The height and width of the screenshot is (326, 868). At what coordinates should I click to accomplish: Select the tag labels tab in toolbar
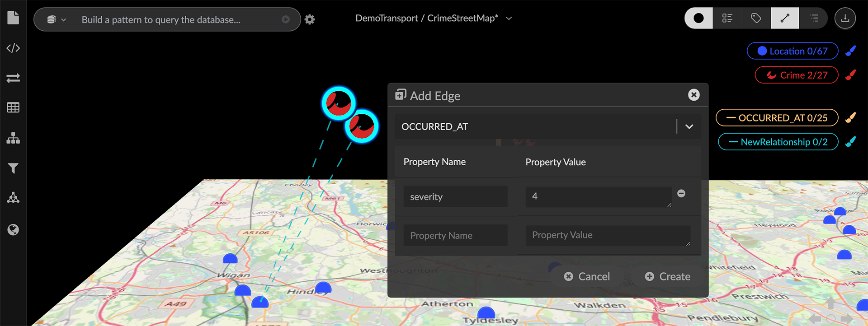tap(756, 19)
